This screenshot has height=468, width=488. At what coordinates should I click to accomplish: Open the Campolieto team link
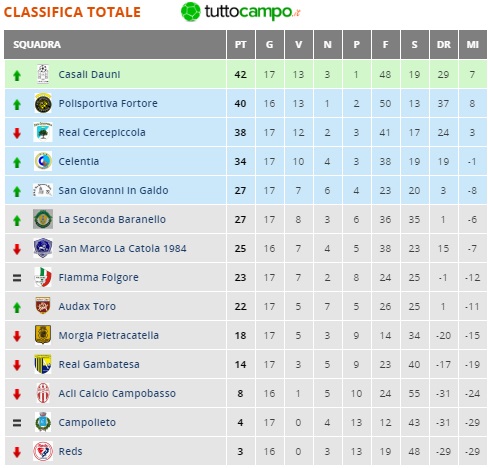coord(87,422)
